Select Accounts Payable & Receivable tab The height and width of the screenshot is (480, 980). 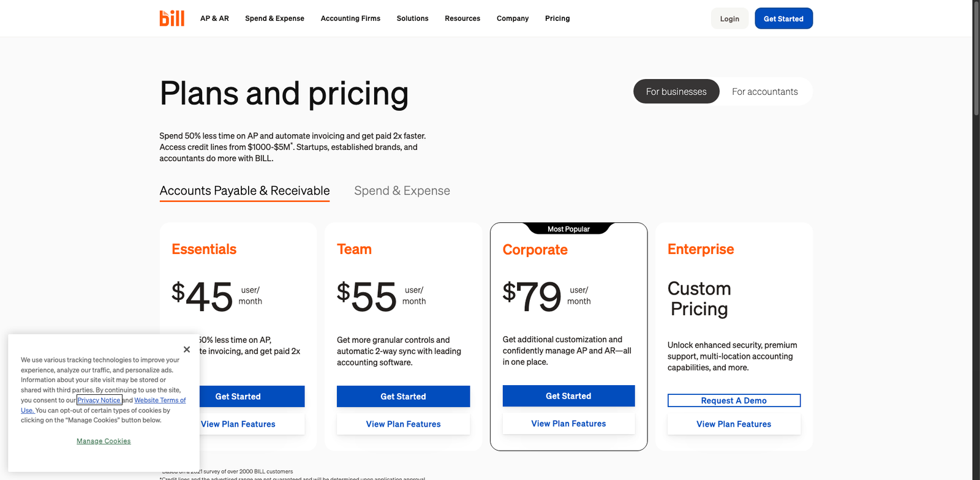[244, 191]
